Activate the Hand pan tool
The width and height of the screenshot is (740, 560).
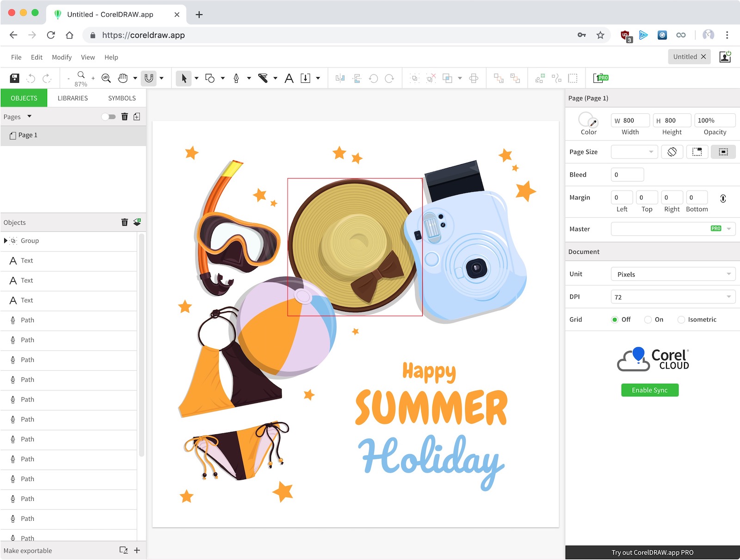(x=123, y=78)
